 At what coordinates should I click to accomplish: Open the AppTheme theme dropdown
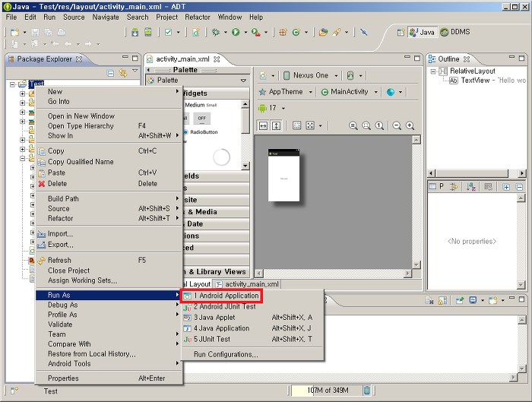(286, 92)
